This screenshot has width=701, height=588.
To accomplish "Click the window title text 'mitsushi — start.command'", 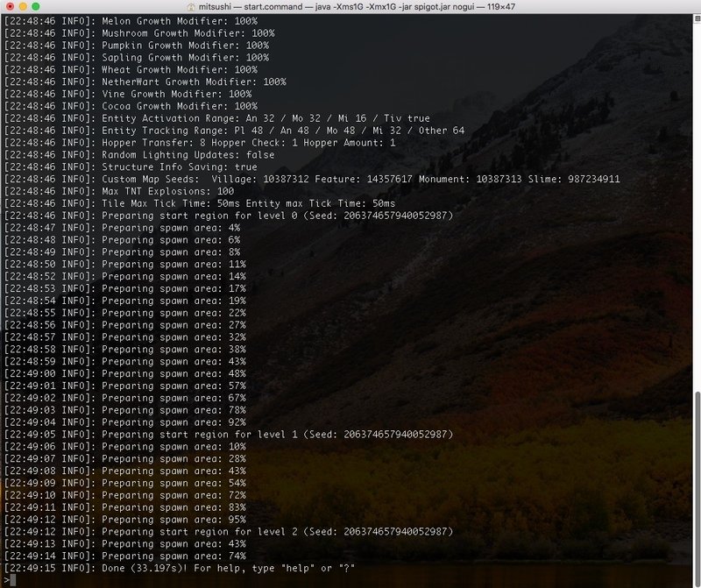I will pyautogui.click(x=251, y=7).
